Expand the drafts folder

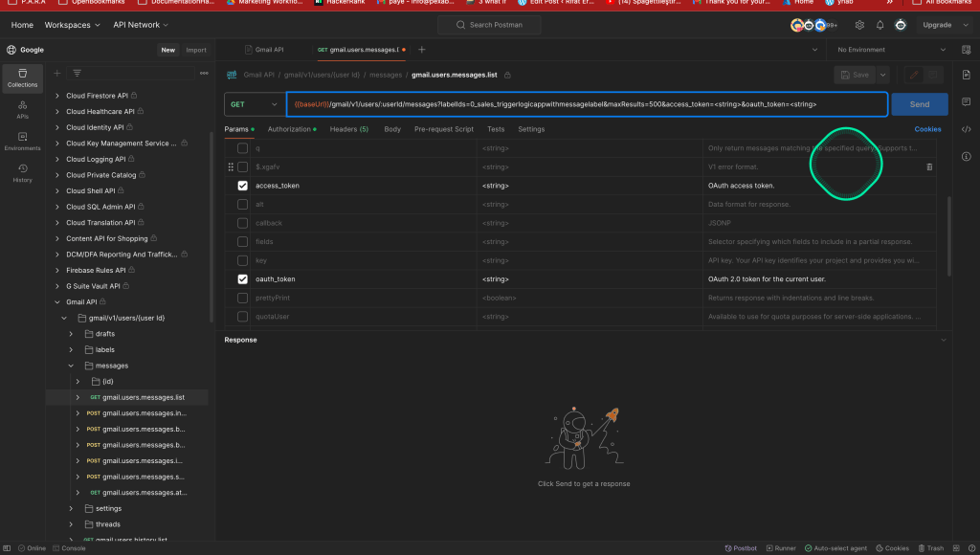71,334
